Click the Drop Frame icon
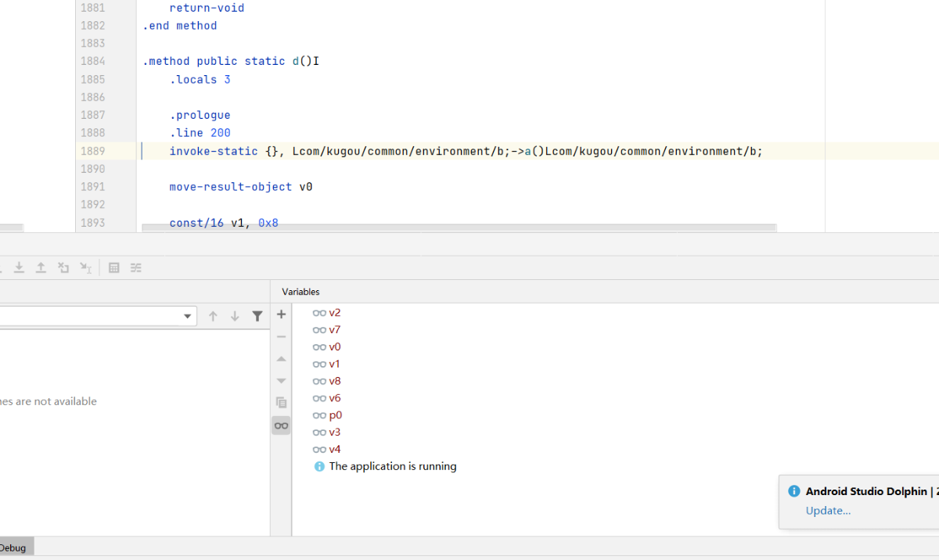Viewport: 939px width, 560px height. tap(63, 267)
